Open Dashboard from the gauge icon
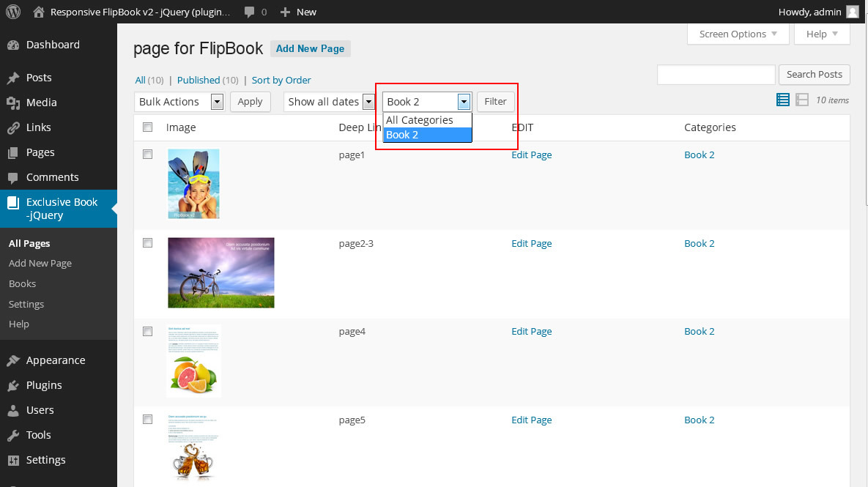The height and width of the screenshot is (487, 868). [13, 45]
